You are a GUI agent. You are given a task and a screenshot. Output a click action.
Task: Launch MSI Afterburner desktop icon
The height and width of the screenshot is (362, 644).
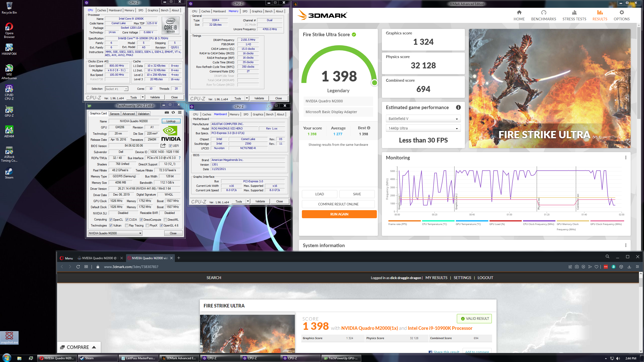click(9, 72)
